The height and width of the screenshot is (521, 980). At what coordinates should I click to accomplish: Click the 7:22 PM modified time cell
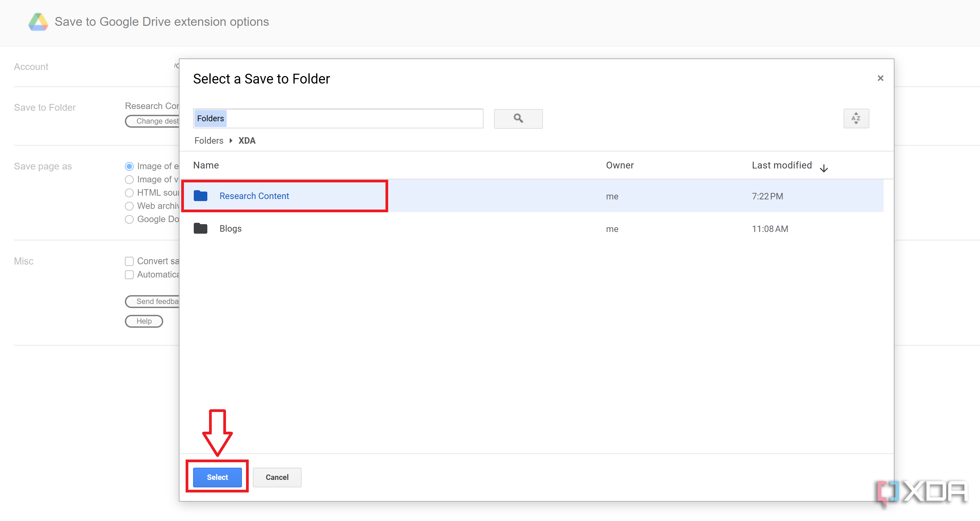(767, 196)
